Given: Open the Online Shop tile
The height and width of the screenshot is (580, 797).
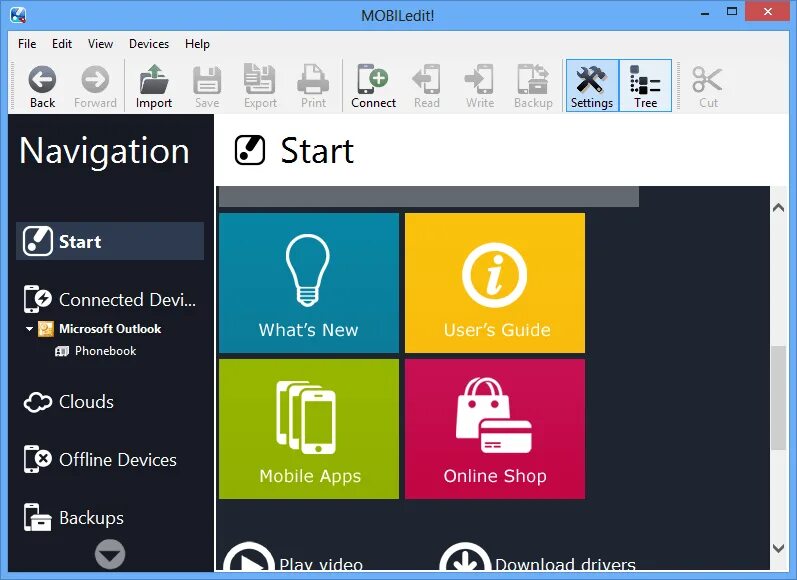Looking at the screenshot, I should coord(495,429).
